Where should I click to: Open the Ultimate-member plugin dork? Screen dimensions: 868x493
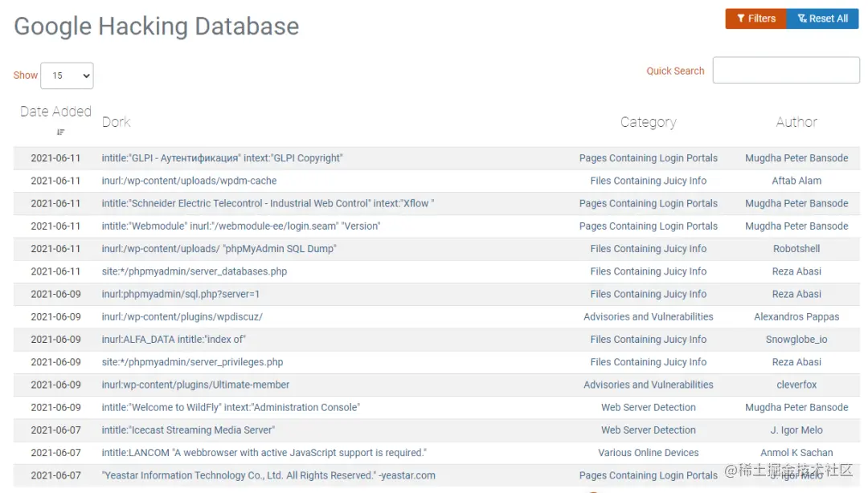[195, 385]
